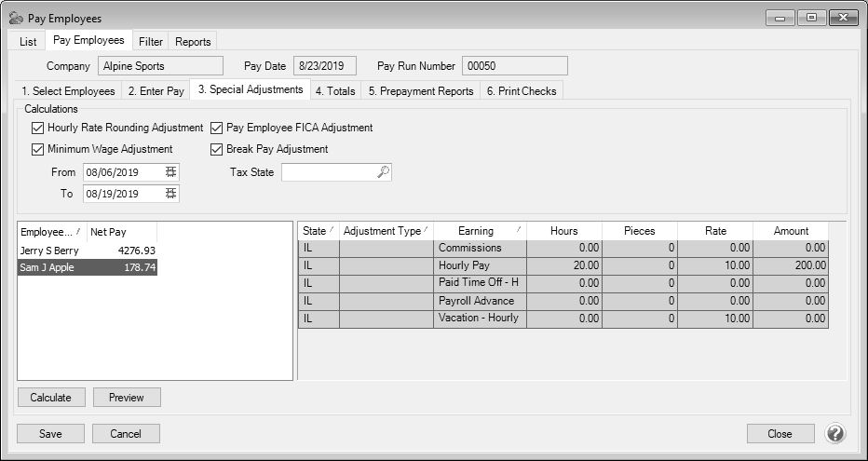Click the Tax State lookup magnifier icon
The image size is (868, 461).
pyautogui.click(x=383, y=172)
